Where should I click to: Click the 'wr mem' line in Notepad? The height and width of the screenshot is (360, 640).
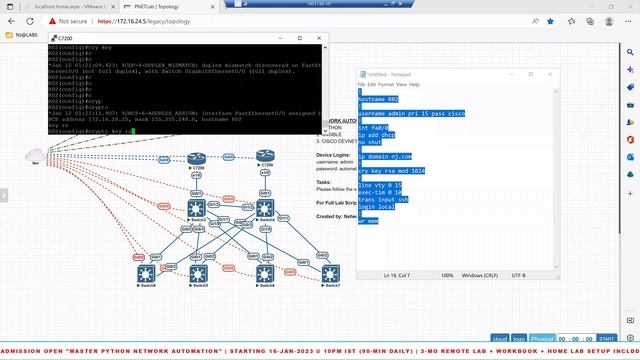[368, 221]
